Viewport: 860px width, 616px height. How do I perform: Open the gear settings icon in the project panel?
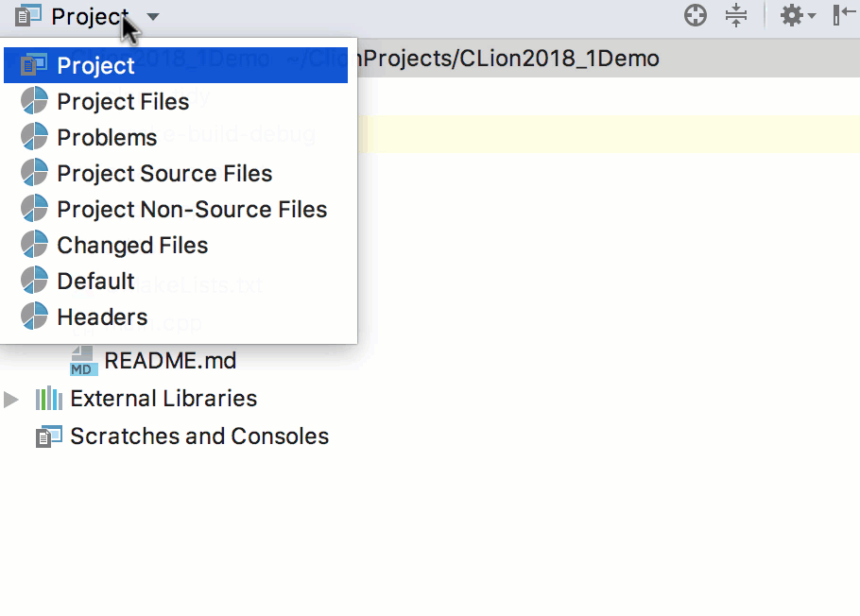791,15
